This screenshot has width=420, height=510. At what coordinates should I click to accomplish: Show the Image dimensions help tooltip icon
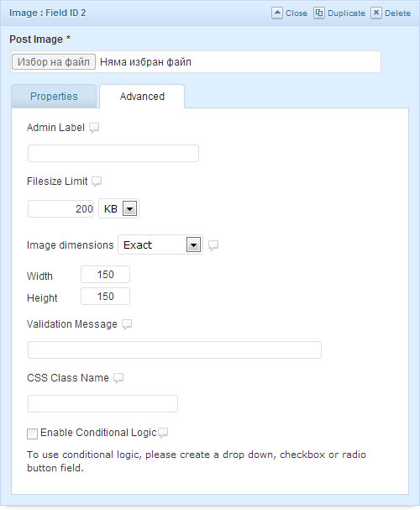tap(213, 245)
